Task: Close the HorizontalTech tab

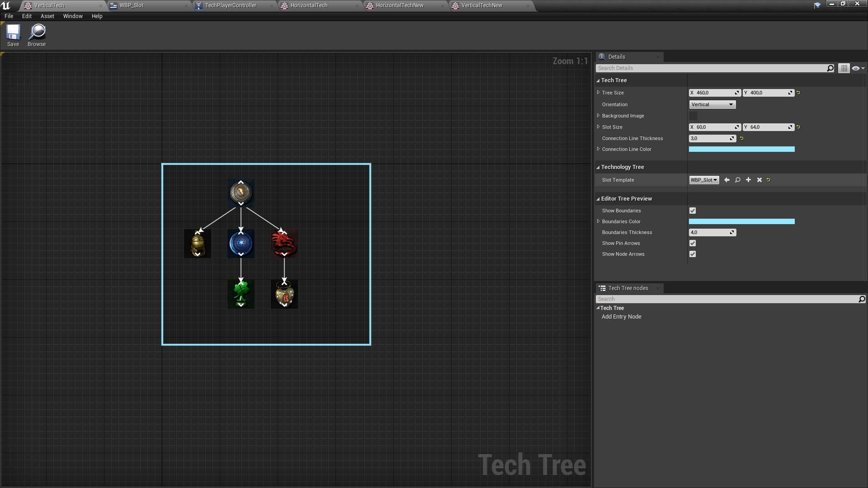Action: (357, 6)
